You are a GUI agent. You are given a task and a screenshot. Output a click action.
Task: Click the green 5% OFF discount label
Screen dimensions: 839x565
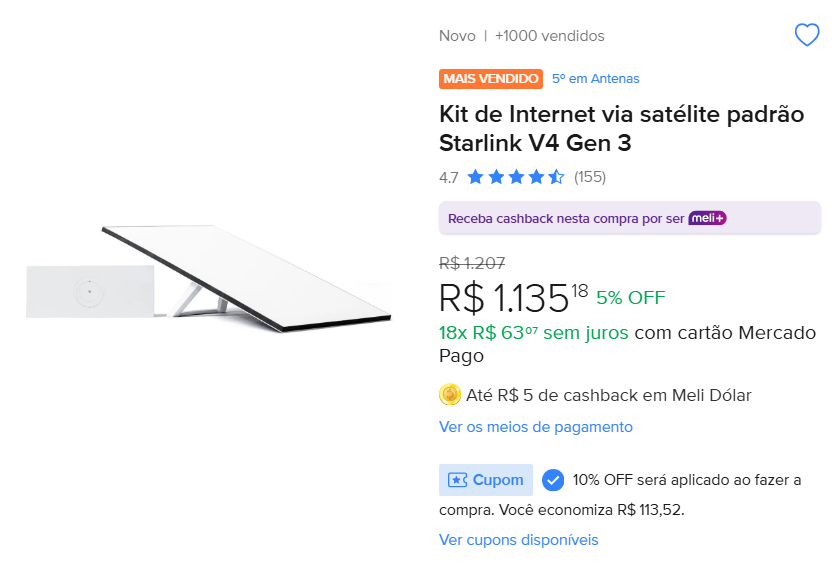point(630,297)
